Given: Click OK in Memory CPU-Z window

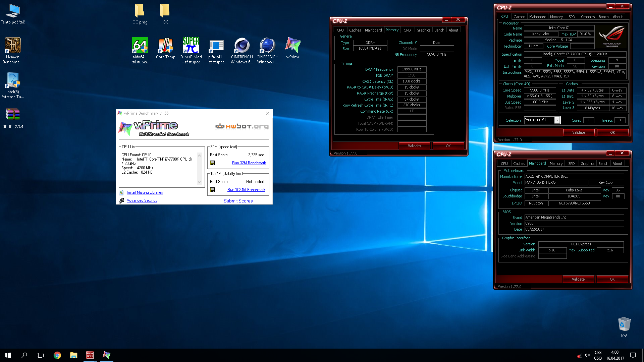Looking at the screenshot, I should point(448,146).
